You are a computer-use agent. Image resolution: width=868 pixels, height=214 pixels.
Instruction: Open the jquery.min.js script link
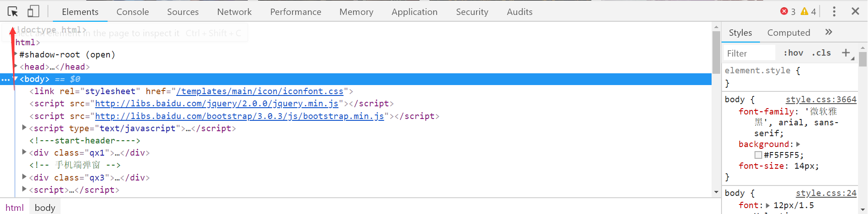tap(217, 104)
